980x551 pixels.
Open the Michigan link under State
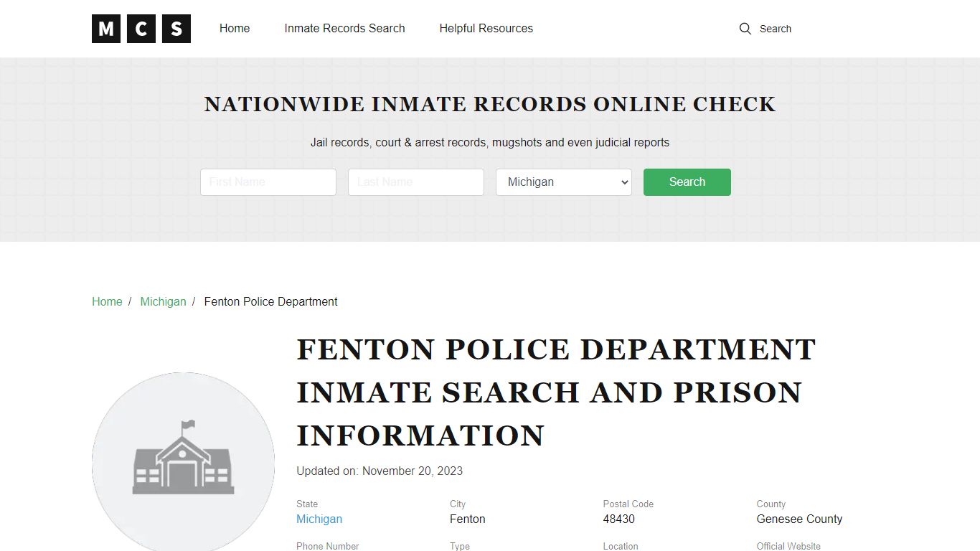319,519
